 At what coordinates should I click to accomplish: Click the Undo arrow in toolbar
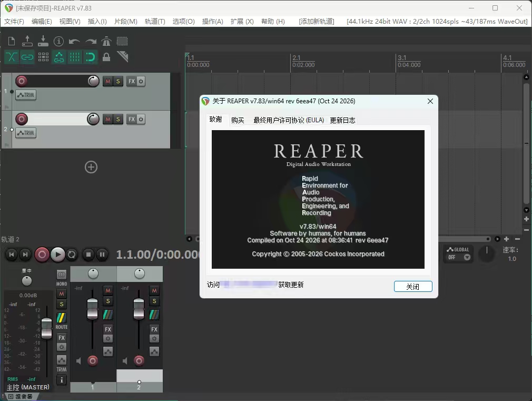click(x=74, y=42)
